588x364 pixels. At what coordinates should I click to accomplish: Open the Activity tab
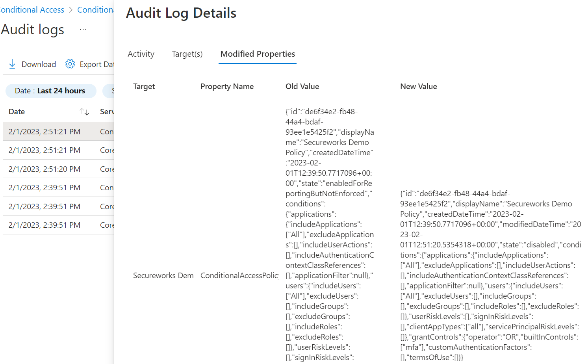[x=141, y=54]
